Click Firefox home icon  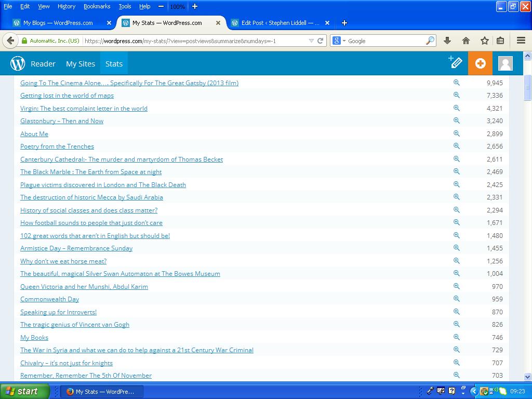pyautogui.click(x=466, y=41)
